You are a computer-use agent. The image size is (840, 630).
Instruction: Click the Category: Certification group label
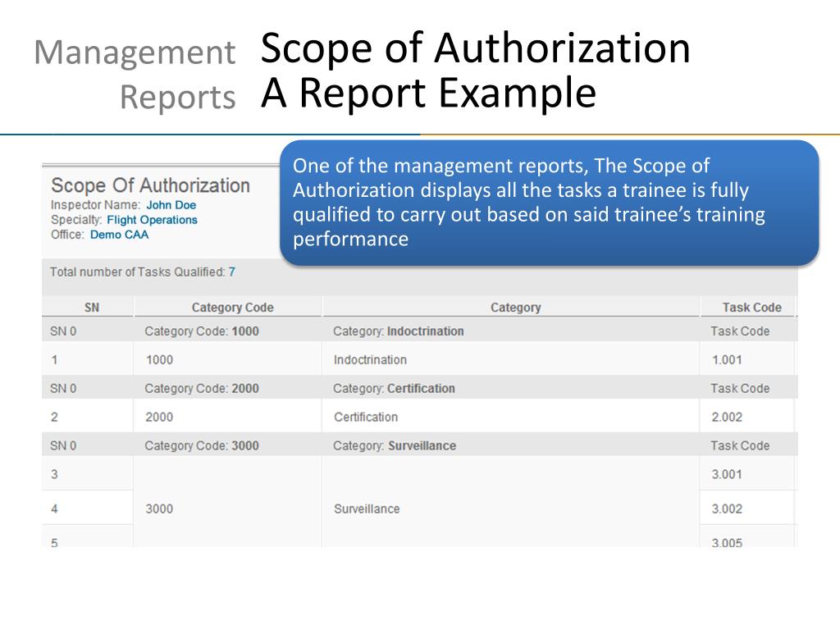[394, 388]
